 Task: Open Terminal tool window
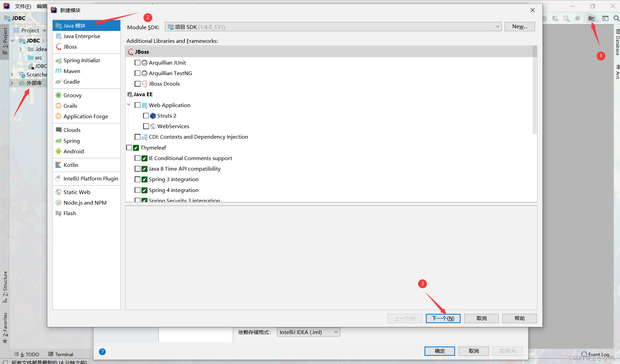[x=61, y=354]
